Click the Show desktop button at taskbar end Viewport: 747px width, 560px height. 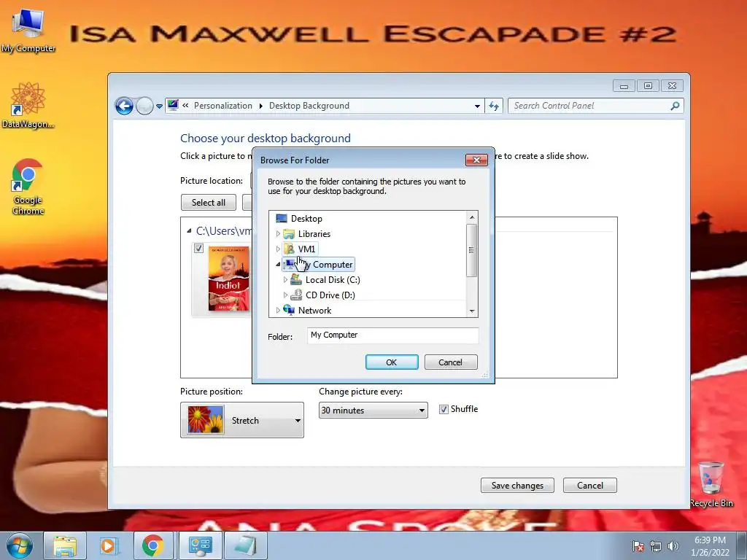(x=742, y=545)
